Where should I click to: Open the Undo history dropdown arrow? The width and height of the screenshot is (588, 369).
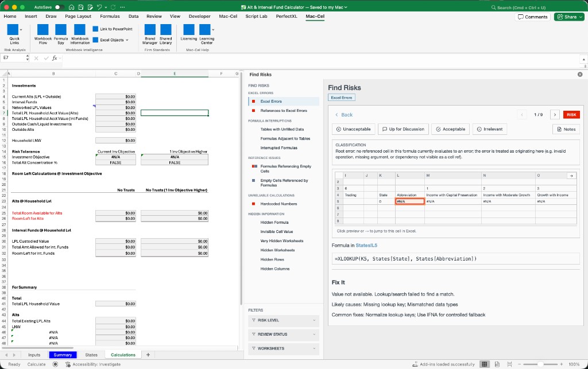[106, 7]
